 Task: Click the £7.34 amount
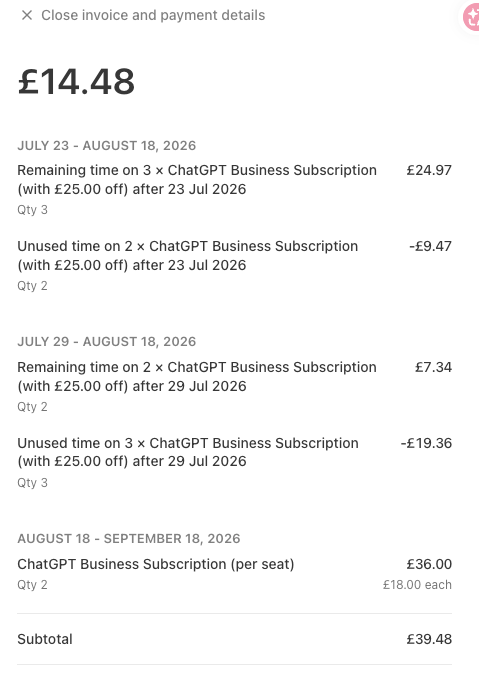click(433, 367)
